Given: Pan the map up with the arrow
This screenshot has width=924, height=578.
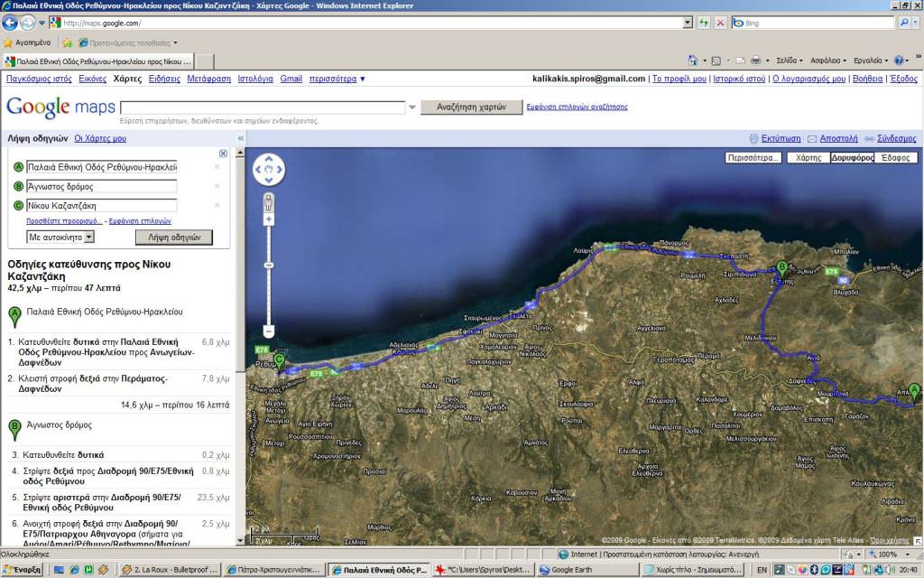Looking at the screenshot, I should (x=269, y=159).
